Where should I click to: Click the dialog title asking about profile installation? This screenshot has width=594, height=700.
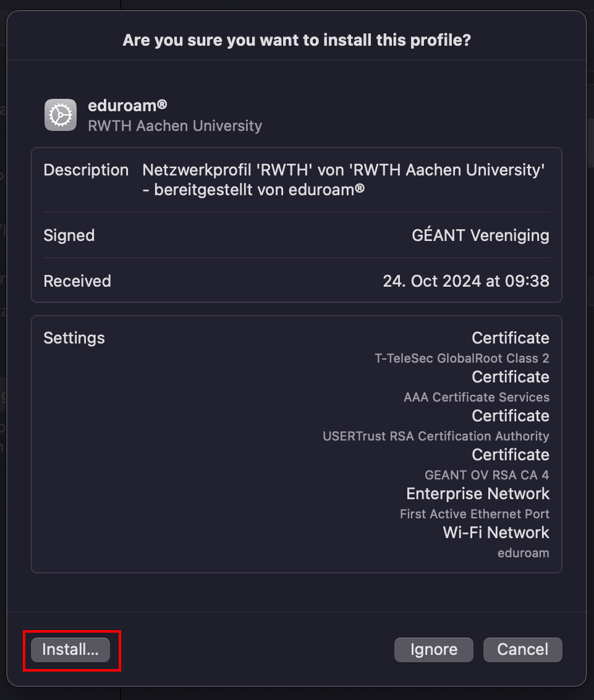click(297, 40)
